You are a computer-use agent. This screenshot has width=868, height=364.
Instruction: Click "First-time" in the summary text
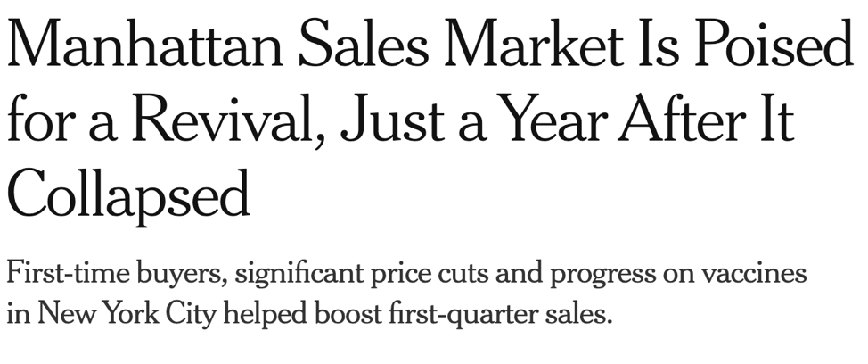coord(68,273)
